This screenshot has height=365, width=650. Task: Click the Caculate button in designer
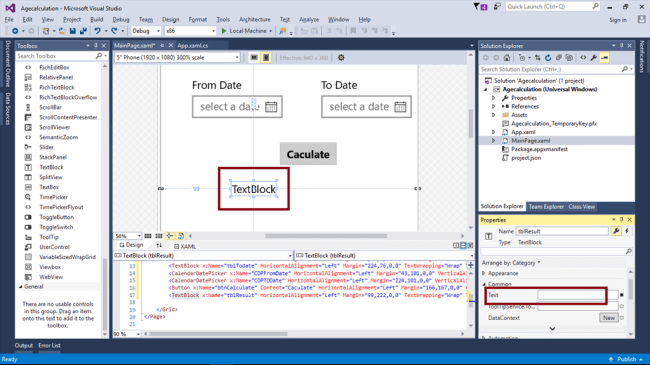click(308, 154)
